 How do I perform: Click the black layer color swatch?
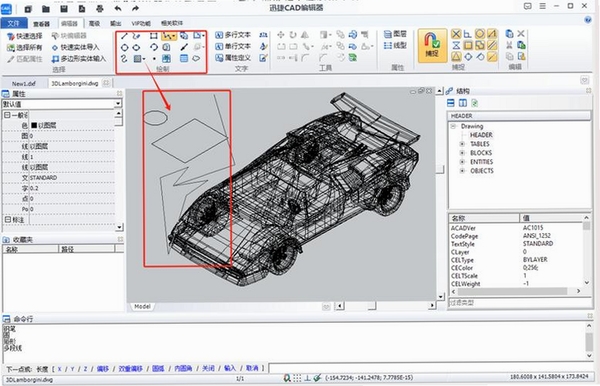[x=34, y=125]
